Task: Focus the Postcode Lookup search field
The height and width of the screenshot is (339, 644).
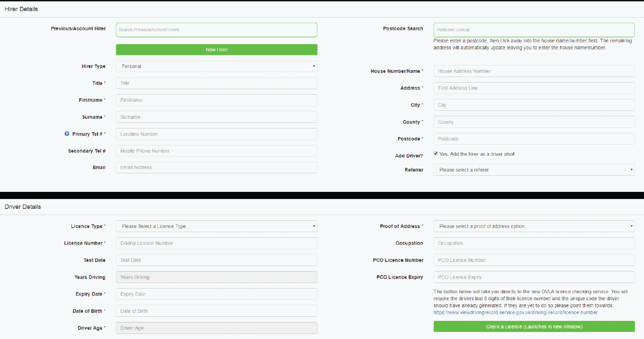Action: (534, 30)
